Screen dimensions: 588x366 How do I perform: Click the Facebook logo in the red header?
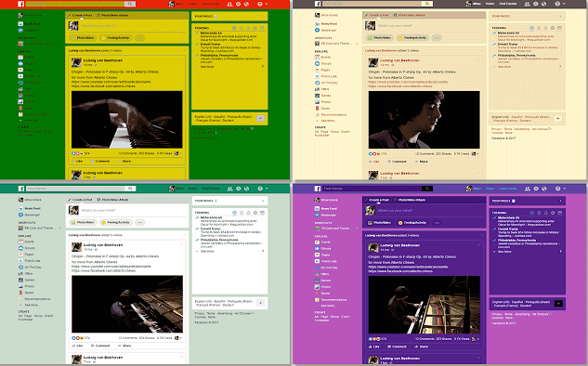[x=21, y=4]
